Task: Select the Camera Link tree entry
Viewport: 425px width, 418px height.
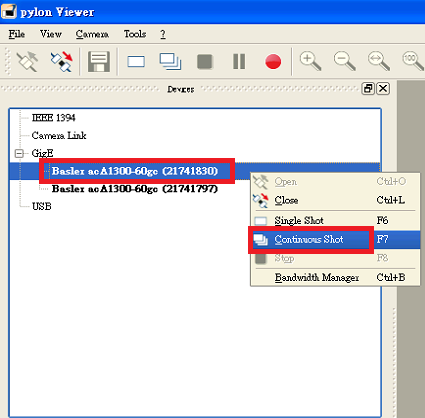Action: pyautogui.click(x=59, y=135)
